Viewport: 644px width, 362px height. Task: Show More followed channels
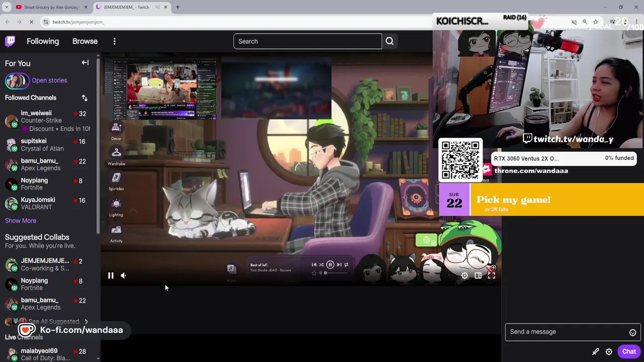click(x=21, y=221)
